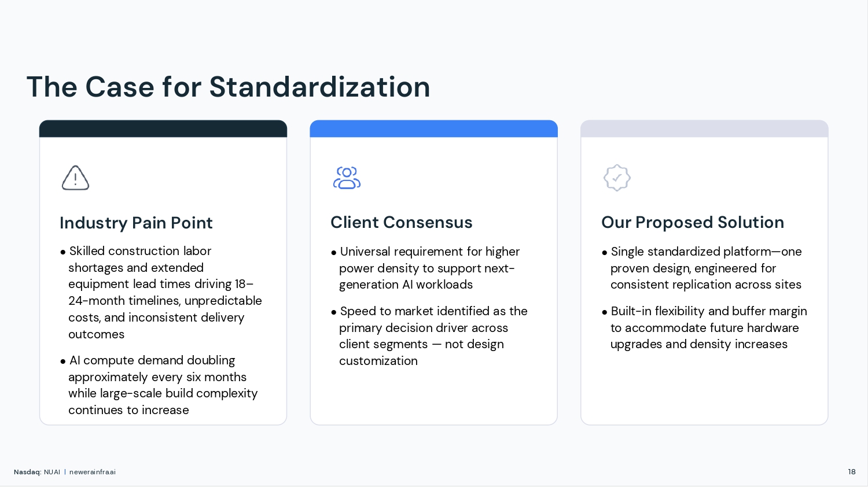Click the 'Nasdaq: NUAI' footer text
868x487 pixels.
37,472
